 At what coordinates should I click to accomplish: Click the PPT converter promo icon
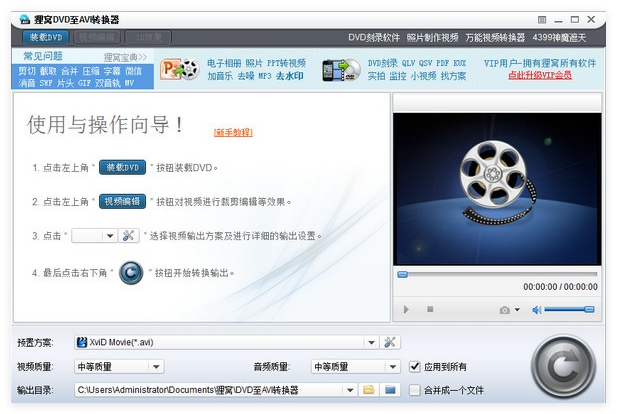(x=180, y=69)
